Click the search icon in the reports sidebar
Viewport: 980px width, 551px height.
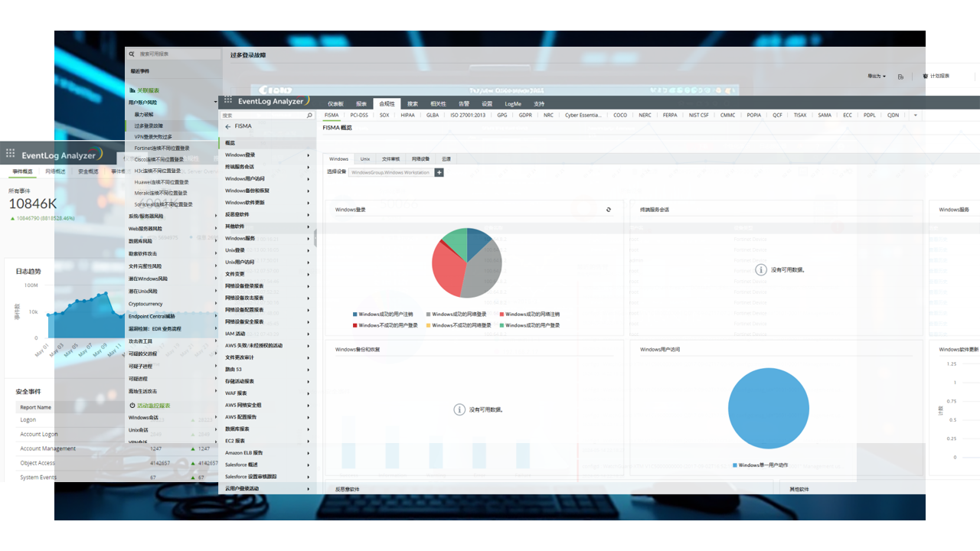pyautogui.click(x=132, y=54)
